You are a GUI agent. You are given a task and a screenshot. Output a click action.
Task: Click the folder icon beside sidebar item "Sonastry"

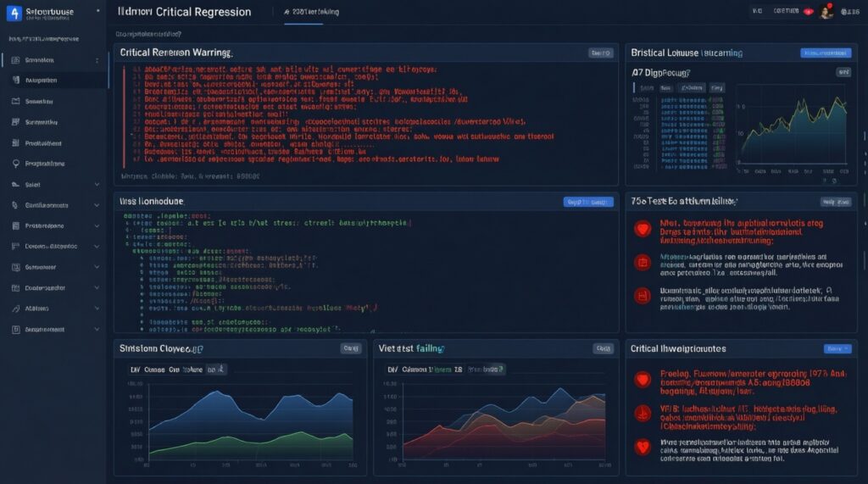(15, 102)
